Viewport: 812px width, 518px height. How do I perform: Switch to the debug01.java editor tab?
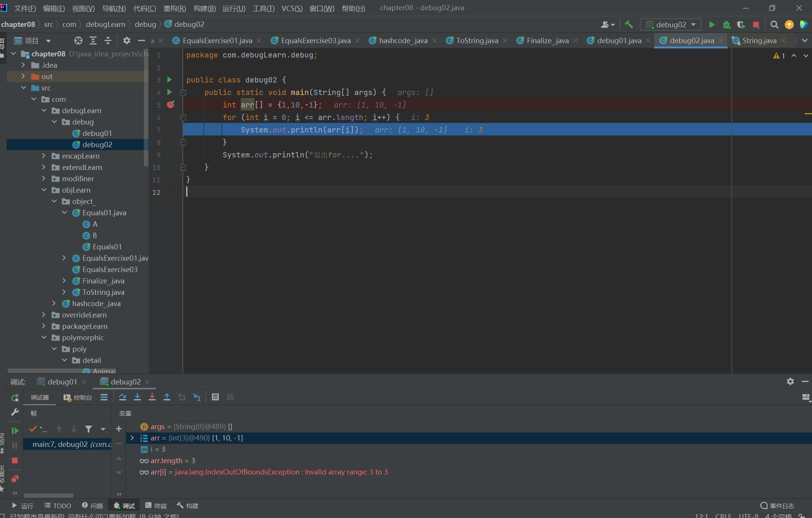(619, 40)
